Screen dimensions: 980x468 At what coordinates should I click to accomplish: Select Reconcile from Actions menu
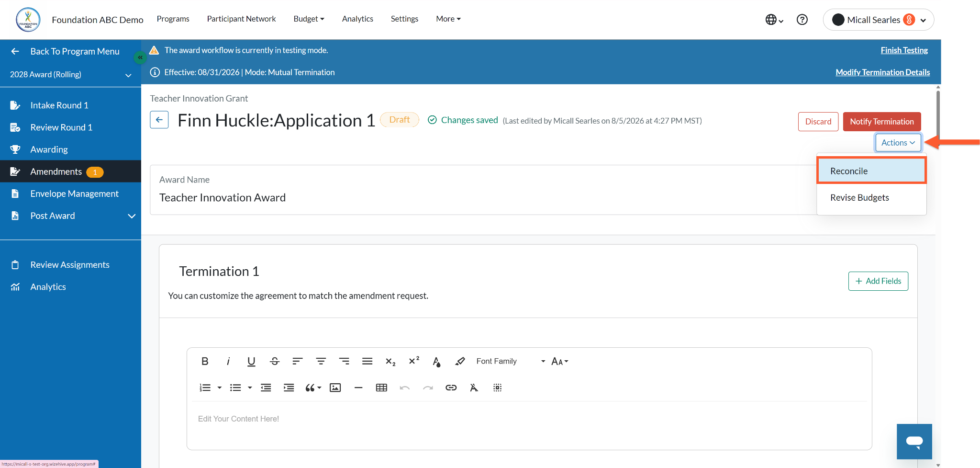871,171
